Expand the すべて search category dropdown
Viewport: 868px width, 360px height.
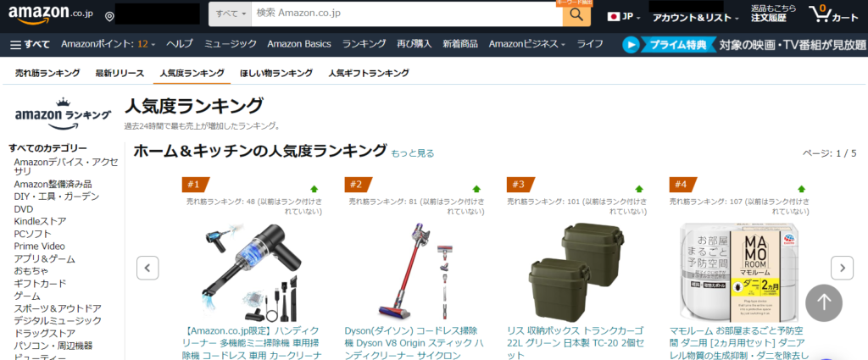click(231, 14)
